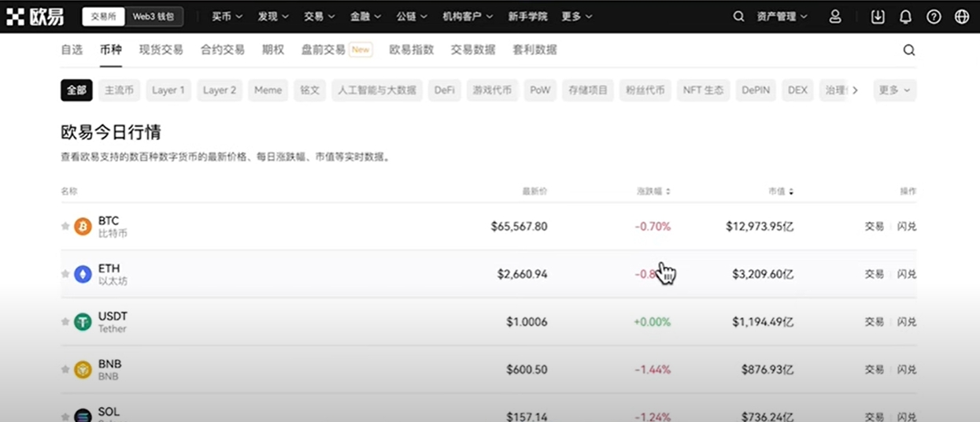Filter by DEX category
This screenshot has height=422, width=980.
[x=798, y=91]
